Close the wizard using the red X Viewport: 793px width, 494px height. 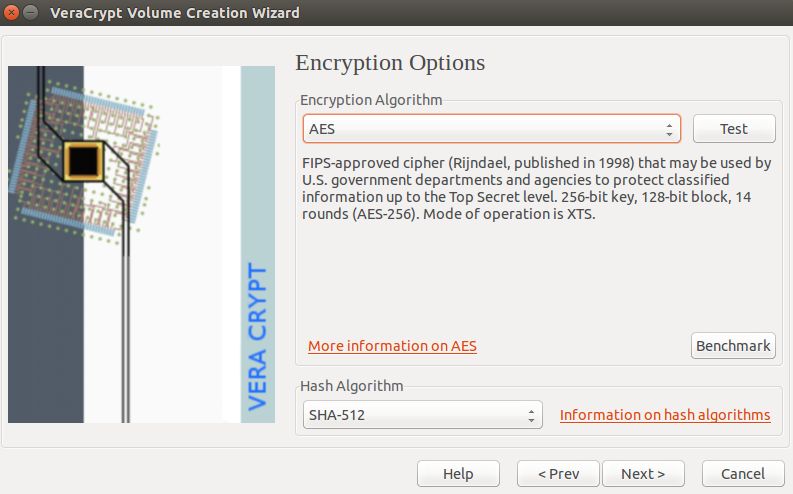click(11, 12)
